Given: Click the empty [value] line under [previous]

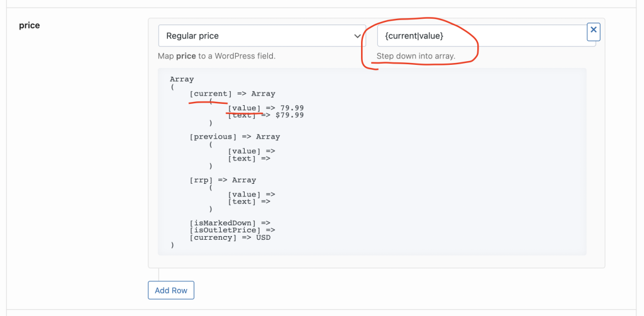Looking at the screenshot, I should point(252,151).
